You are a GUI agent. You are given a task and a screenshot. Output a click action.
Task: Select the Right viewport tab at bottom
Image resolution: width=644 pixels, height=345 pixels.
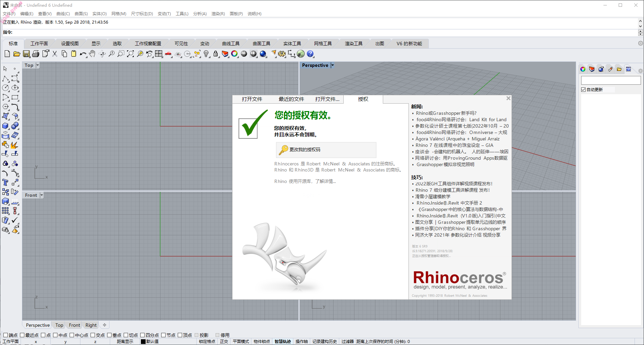91,325
